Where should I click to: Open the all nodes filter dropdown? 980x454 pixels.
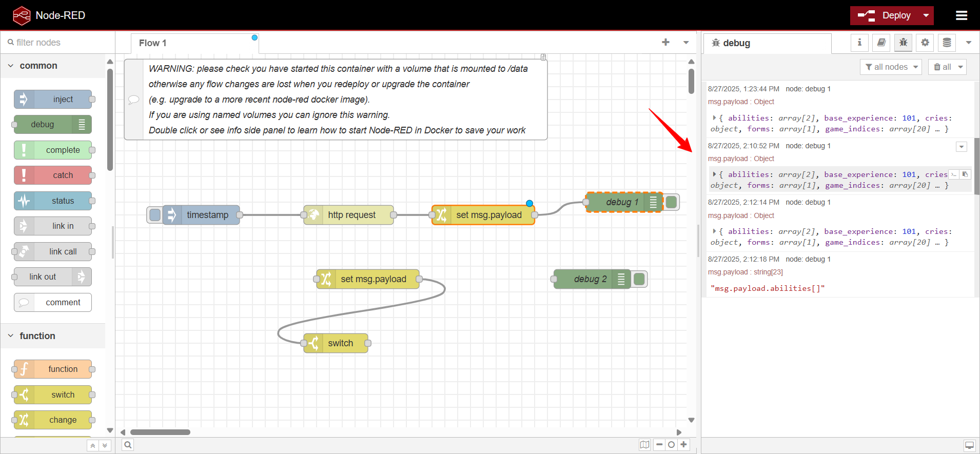pos(891,67)
